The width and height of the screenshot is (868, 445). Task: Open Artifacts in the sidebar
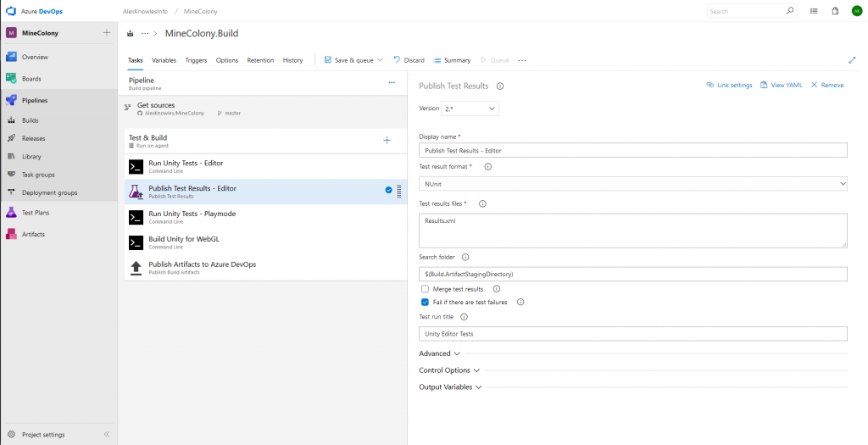[x=33, y=234]
